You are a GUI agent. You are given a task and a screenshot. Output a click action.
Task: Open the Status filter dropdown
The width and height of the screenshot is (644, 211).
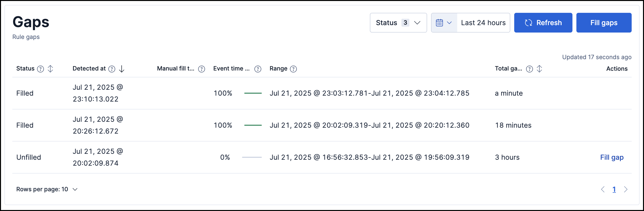398,23
